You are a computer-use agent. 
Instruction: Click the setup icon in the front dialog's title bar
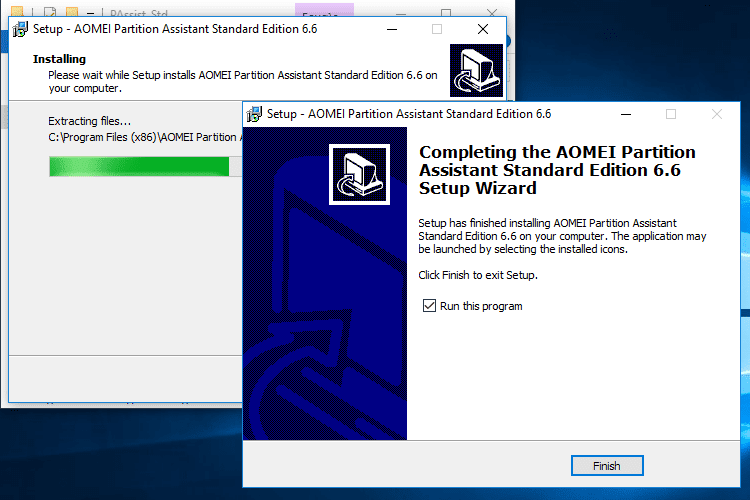[x=255, y=114]
